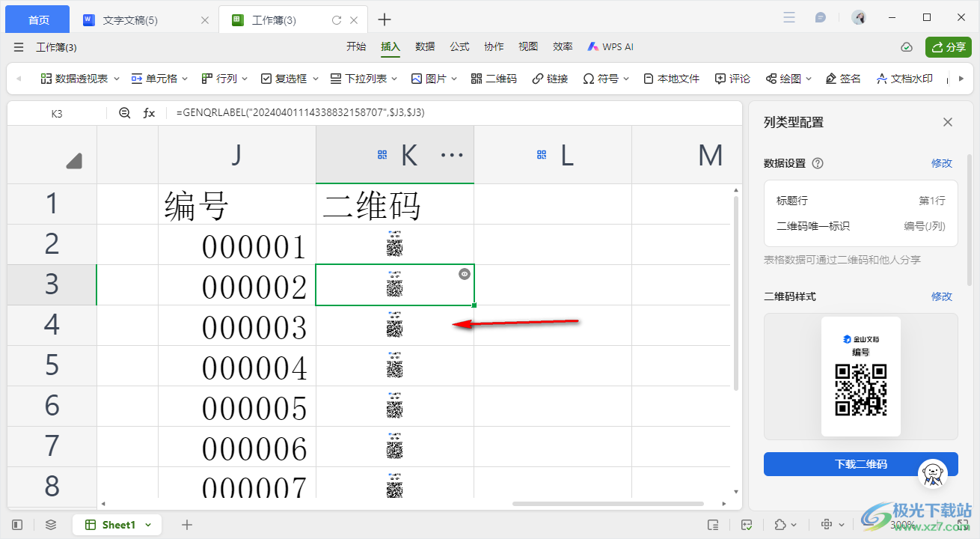Toggle the sidebar panel icon in status bar
Viewport: 980px width, 539px height.
18,525
